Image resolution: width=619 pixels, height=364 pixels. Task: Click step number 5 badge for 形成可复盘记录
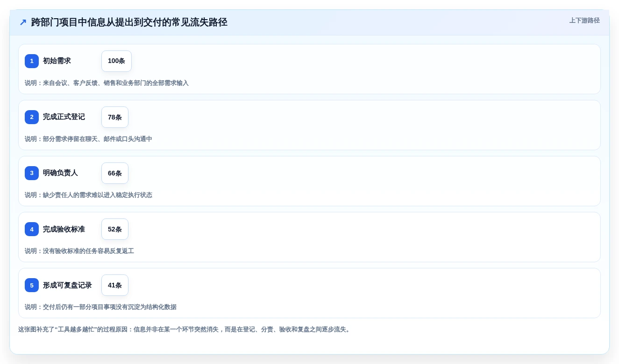pos(32,285)
